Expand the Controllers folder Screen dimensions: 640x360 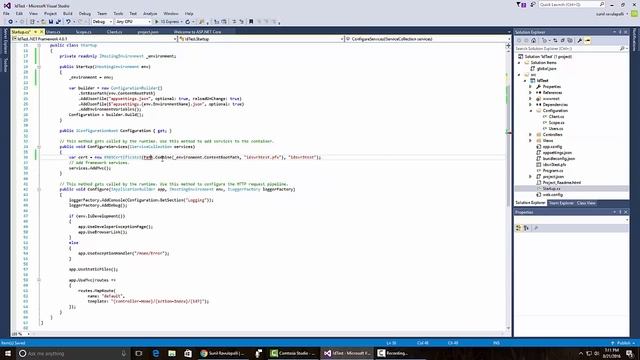coord(531,134)
